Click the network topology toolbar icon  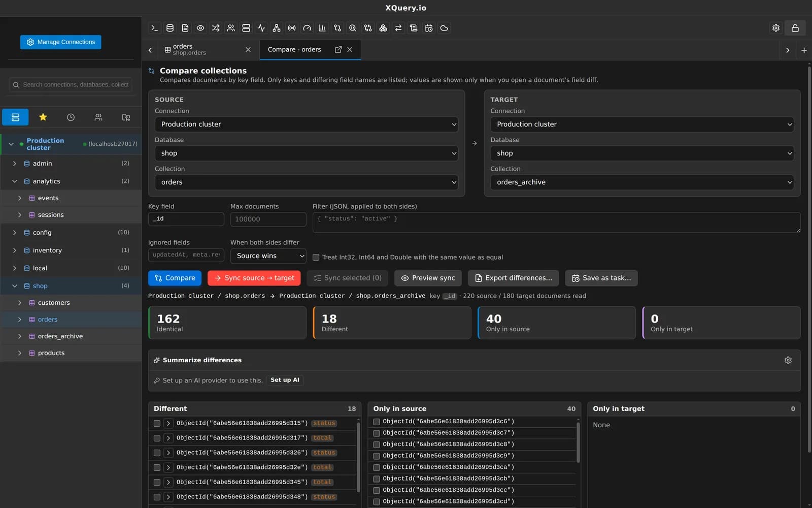pos(277,28)
